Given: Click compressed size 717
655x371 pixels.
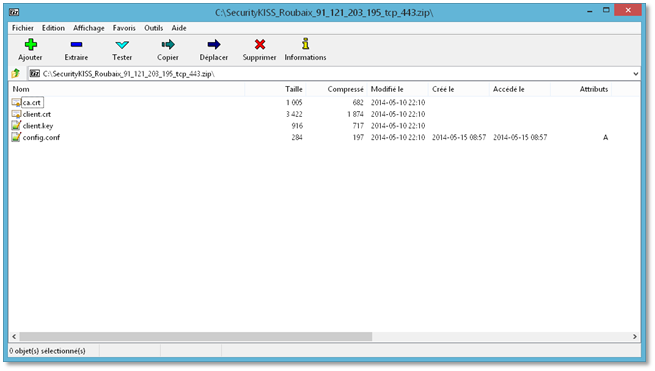Looking at the screenshot, I should [x=358, y=126].
